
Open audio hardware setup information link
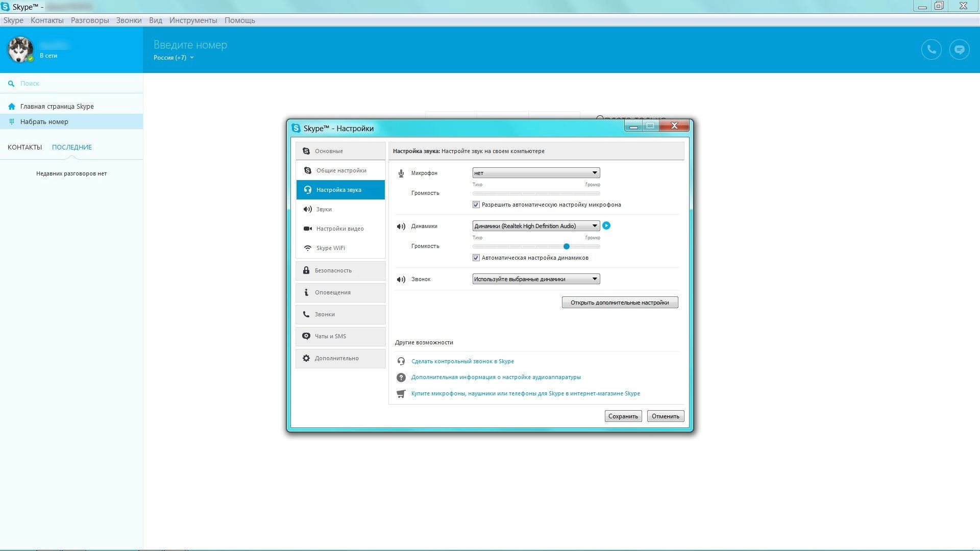click(496, 378)
